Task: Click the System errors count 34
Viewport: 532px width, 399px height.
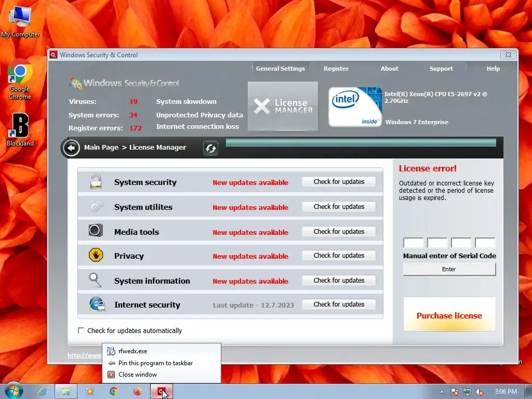Action: pyautogui.click(x=133, y=115)
